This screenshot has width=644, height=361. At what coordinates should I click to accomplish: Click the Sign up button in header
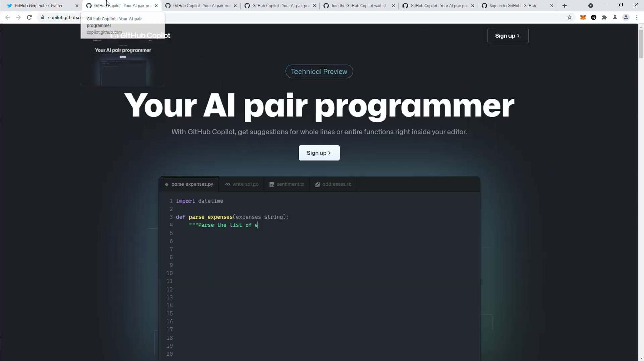pos(508,36)
